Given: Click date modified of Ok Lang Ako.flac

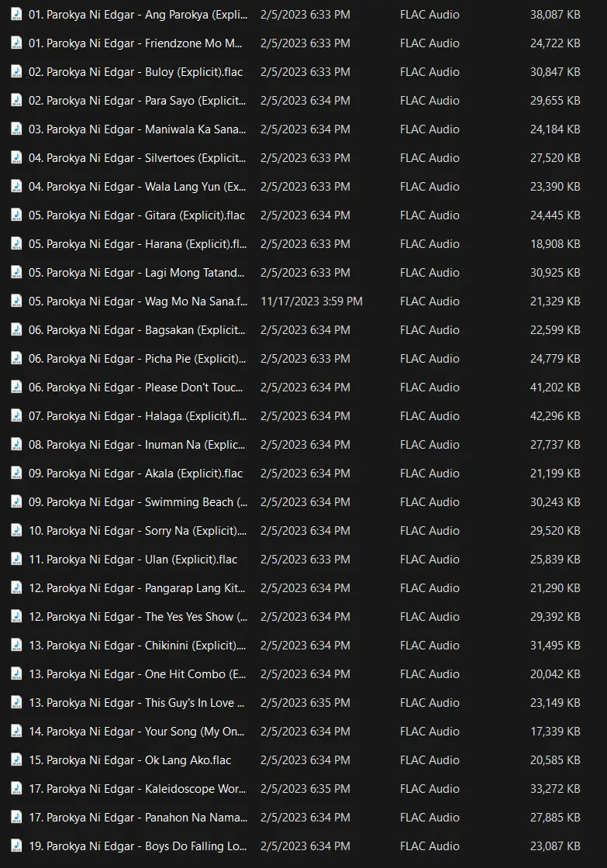Looking at the screenshot, I should (x=305, y=760).
